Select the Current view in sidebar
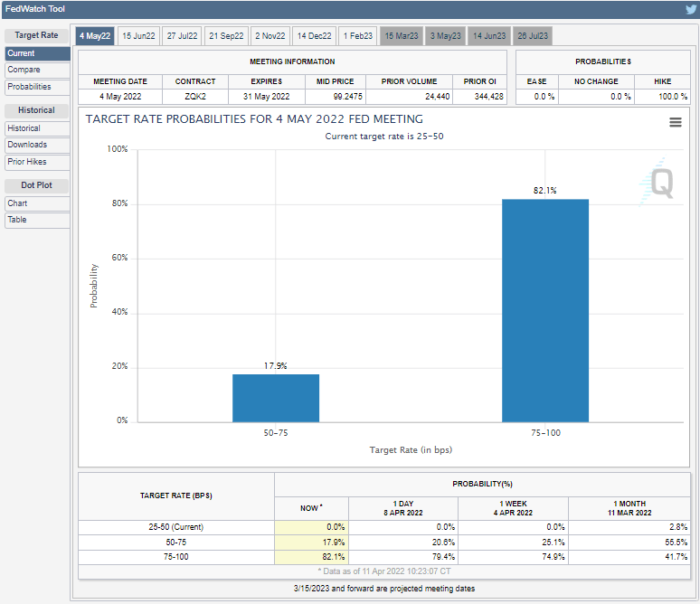Screen dimensions: 700x604 pyautogui.click(x=36, y=53)
